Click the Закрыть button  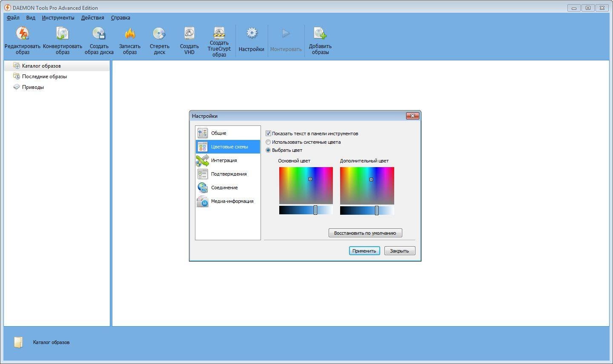click(399, 251)
